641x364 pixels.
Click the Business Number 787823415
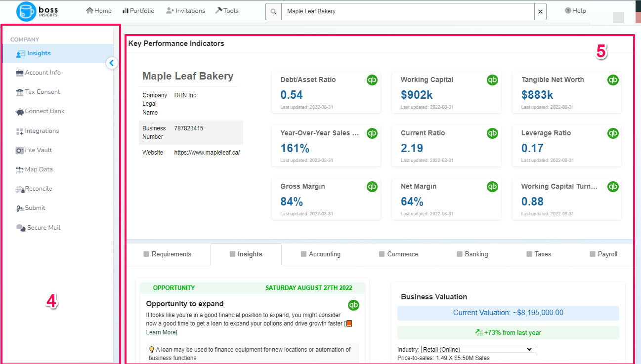pyautogui.click(x=189, y=128)
